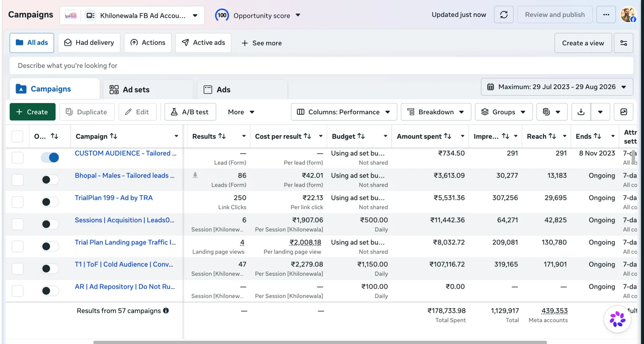Viewport: 644px width, 344px height.
Task: Sort by Campaign name arrows
Action: click(x=114, y=136)
